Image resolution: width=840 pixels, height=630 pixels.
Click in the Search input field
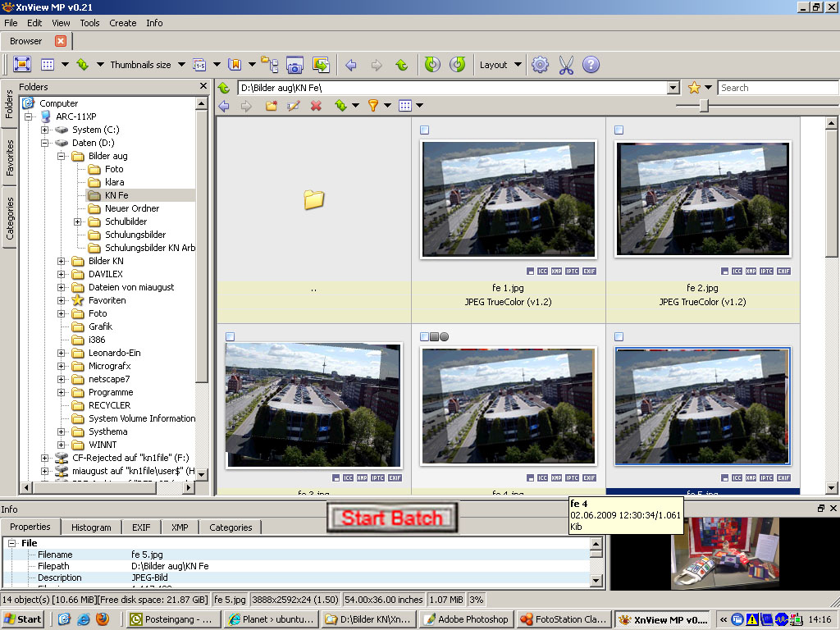click(778, 88)
